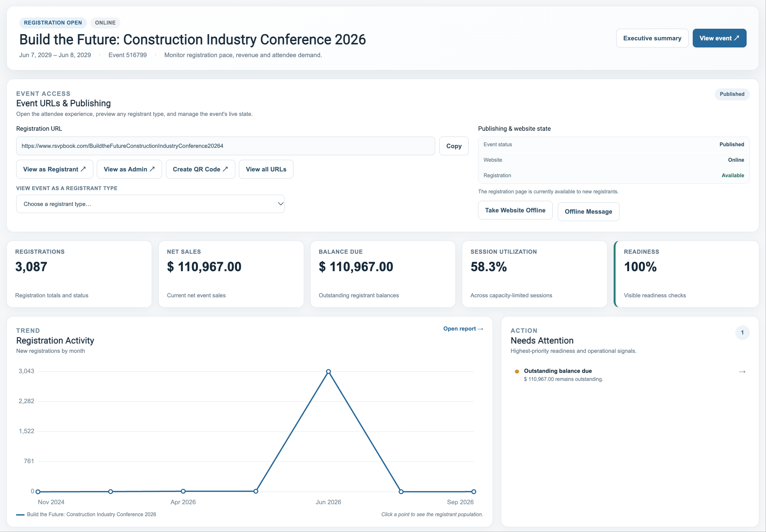Screen dimensions: 766x532
Task: Expand the registrant type dropdown
Action: point(150,204)
